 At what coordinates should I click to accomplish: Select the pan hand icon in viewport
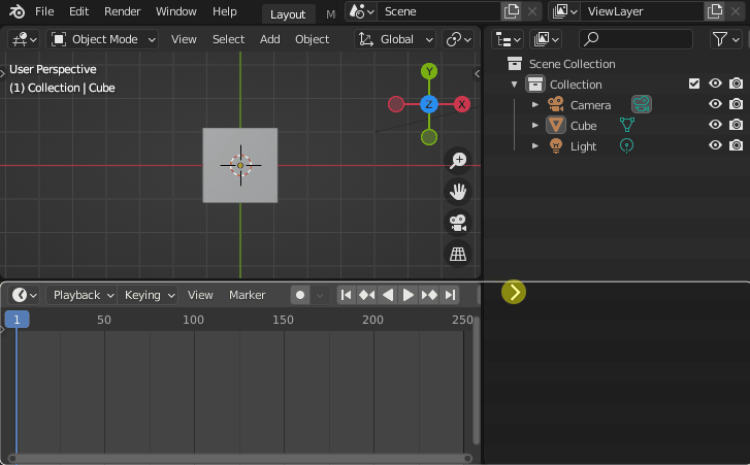[x=458, y=191]
